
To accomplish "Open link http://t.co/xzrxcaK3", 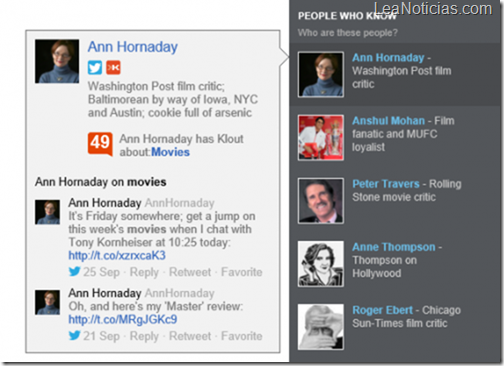I will click(117, 255).
